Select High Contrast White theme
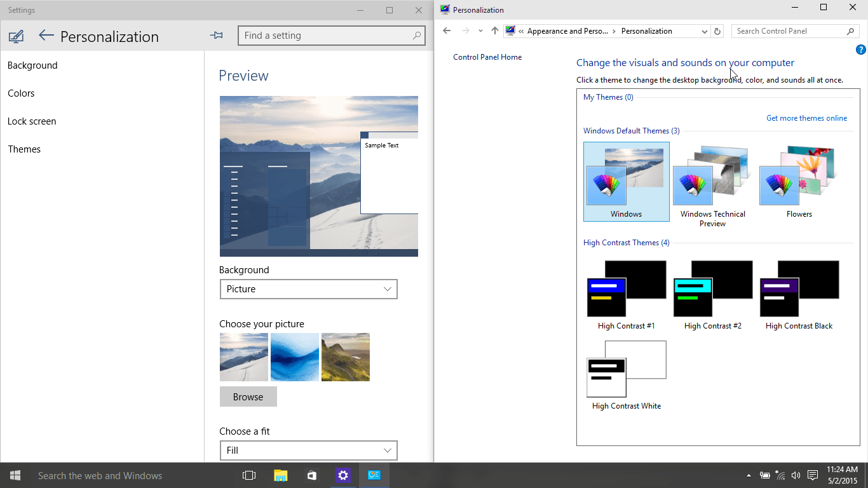The width and height of the screenshot is (868, 488). (627, 376)
